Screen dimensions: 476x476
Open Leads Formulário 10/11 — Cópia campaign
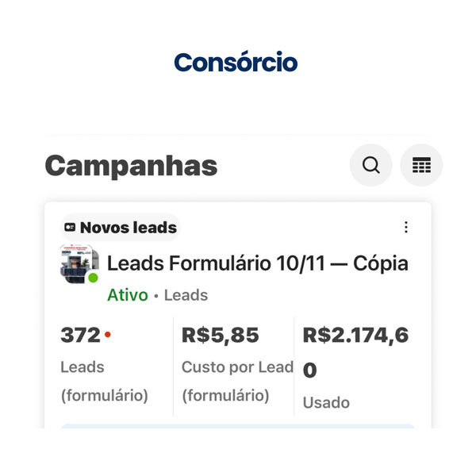pyautogui.click(x=257, y=263)
